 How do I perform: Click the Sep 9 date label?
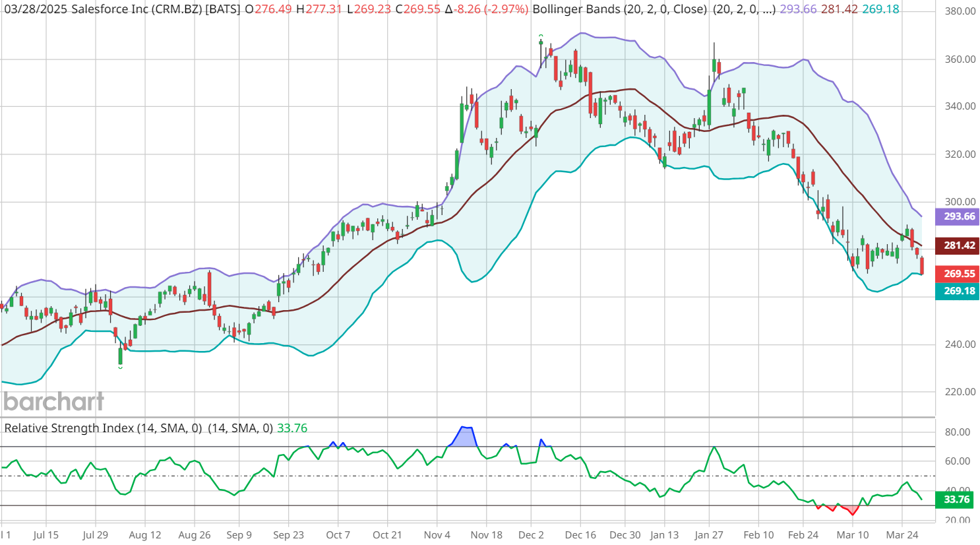[x=239, y=535]
